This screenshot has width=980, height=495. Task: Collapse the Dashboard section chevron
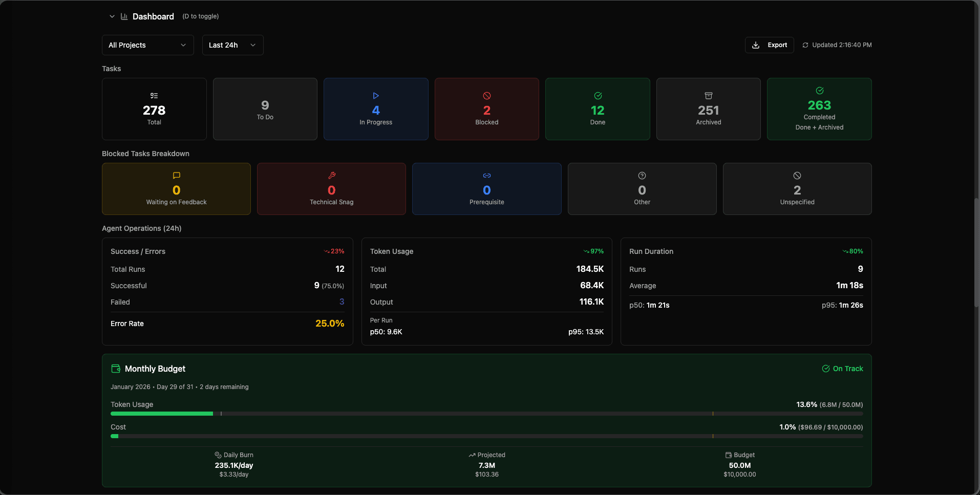coord(112,16)
